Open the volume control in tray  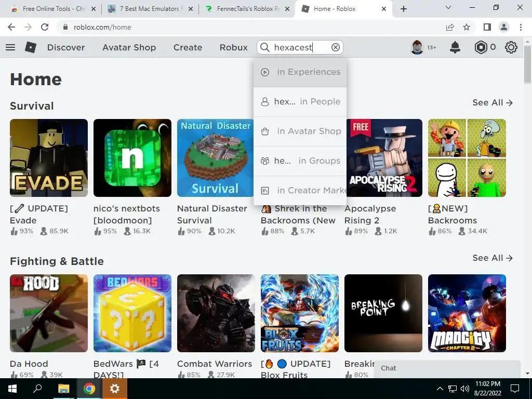click(465, 389)
